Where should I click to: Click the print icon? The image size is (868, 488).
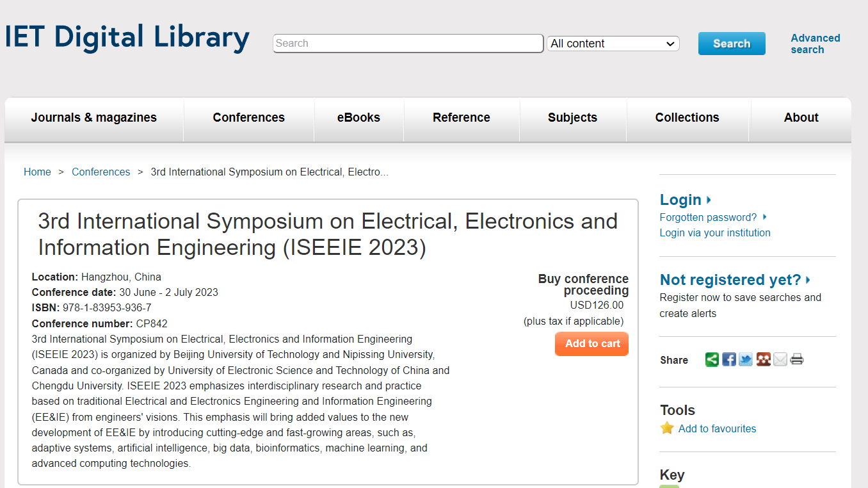pos(796,359)
